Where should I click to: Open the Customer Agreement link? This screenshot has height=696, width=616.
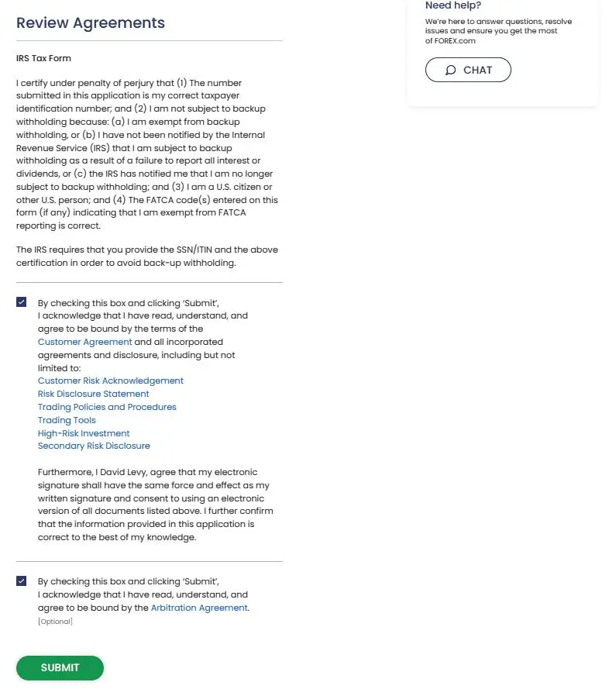84,342
